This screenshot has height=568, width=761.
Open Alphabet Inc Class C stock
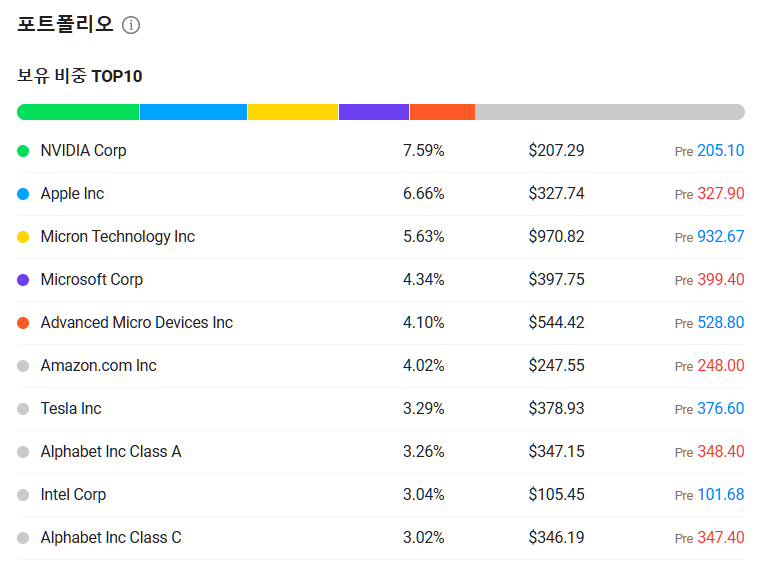111,537
